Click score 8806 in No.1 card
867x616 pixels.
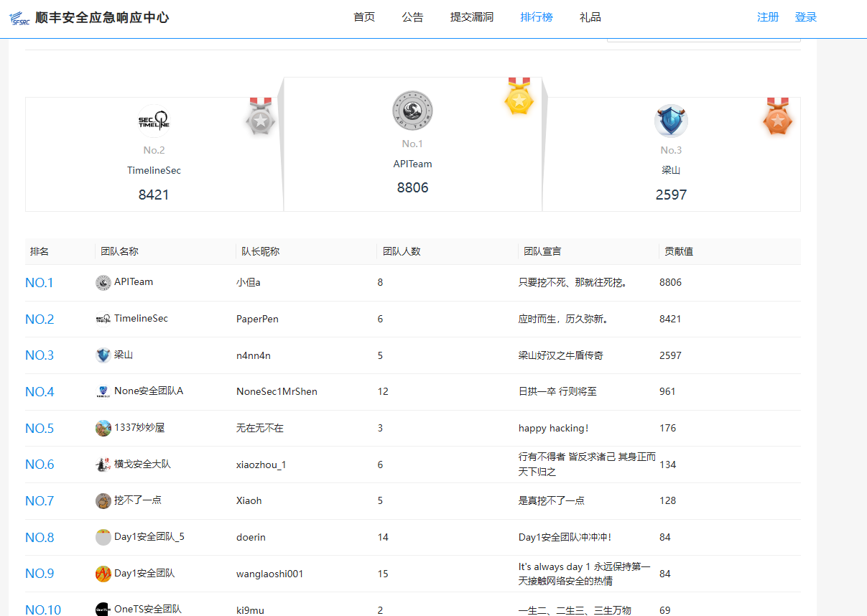click(412, 188)
